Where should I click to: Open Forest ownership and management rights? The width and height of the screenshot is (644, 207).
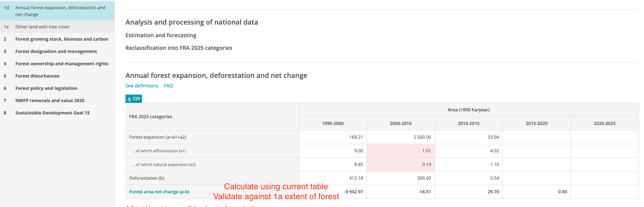coord(62,64)
